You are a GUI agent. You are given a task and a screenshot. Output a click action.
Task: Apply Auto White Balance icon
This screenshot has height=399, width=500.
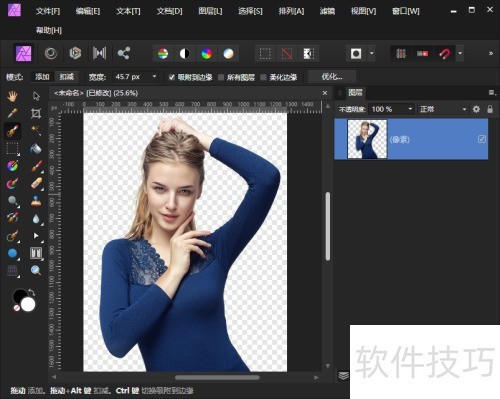point(228,54)
